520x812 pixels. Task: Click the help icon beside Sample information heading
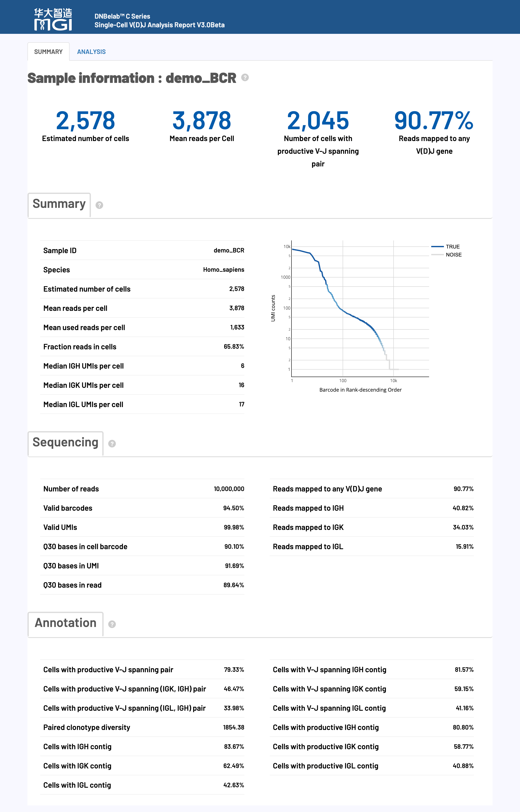pyautogui.click(x=245, y=78)
